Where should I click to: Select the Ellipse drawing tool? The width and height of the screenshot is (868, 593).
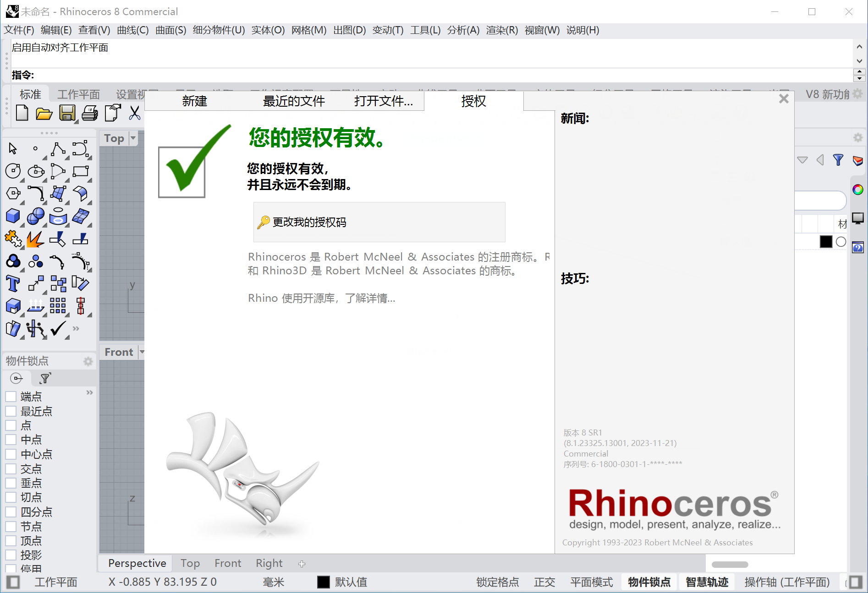tap(36, 171)
